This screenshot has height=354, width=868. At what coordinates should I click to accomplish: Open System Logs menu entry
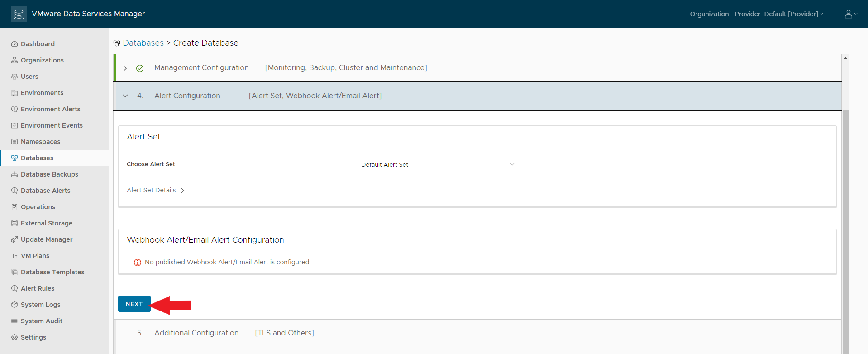coord(40,305)
